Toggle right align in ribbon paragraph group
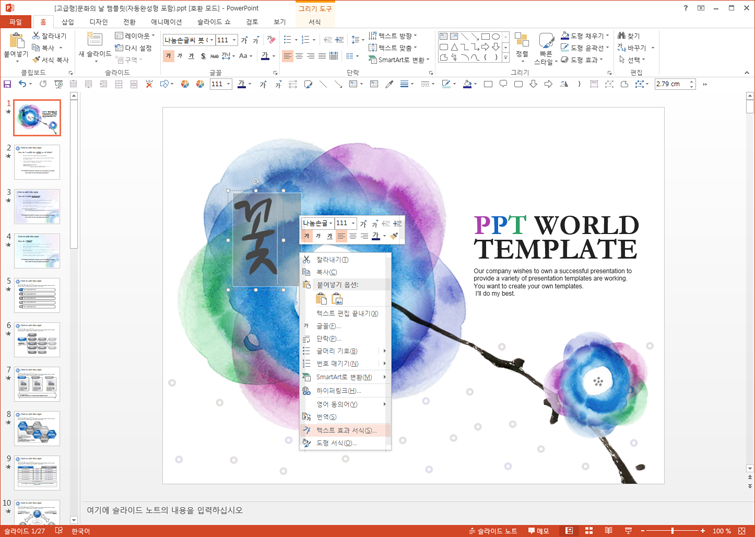 click(x=311, y=56)
